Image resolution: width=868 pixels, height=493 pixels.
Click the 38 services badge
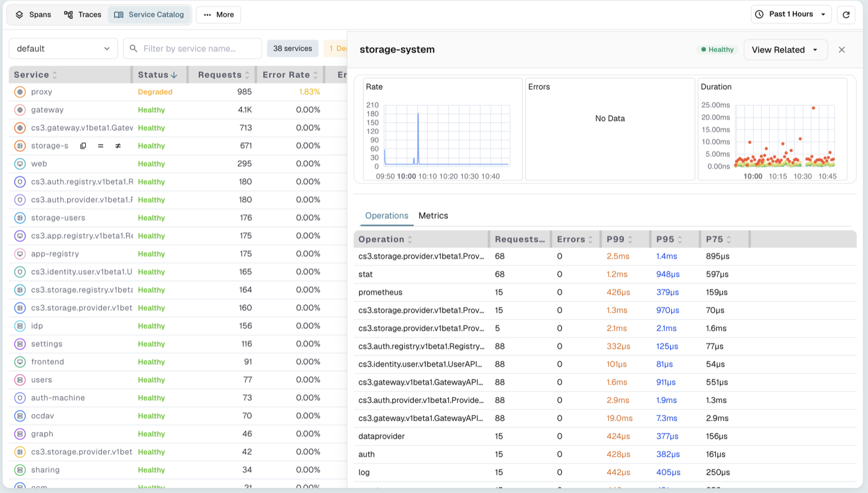pyautogui.click(x=292, y=48)
